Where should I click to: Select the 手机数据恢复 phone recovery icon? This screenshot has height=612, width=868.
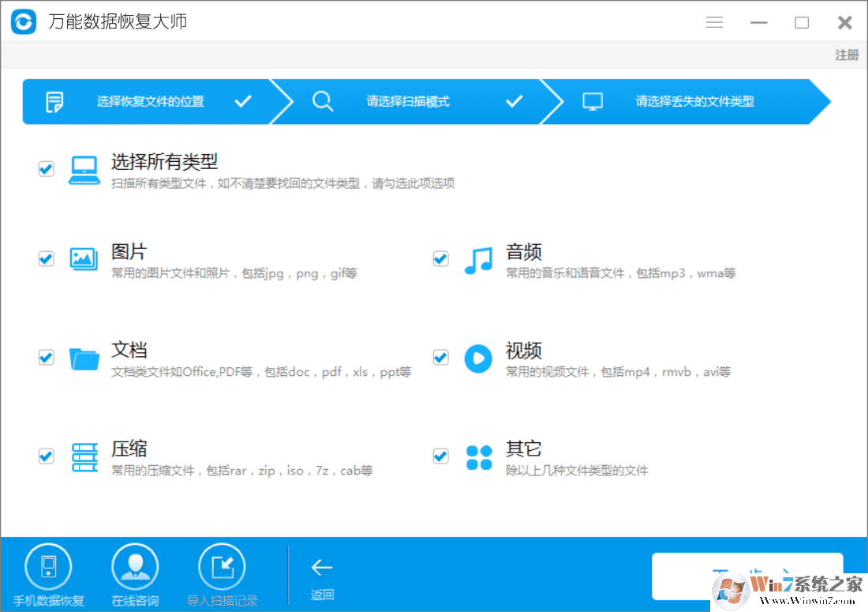coord(49,565)
